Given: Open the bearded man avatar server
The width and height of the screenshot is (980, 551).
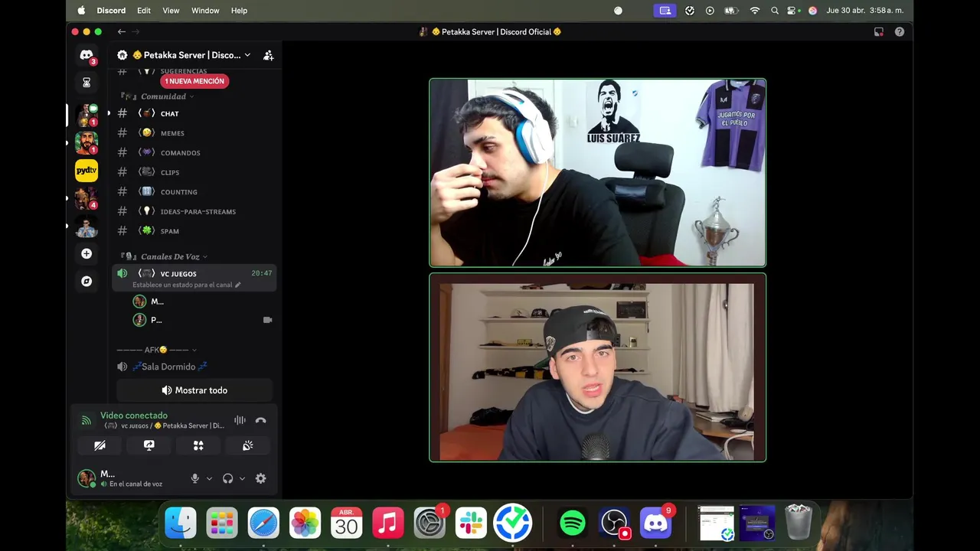Looking at the screenshot, I should [87, 142].
